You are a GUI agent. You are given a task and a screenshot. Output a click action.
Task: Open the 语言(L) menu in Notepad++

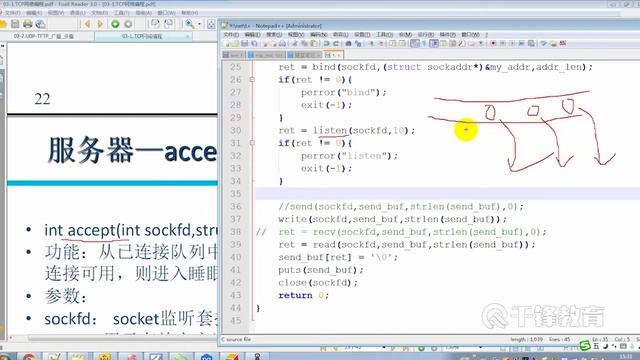pyautogui.click(x=340, y=35)
